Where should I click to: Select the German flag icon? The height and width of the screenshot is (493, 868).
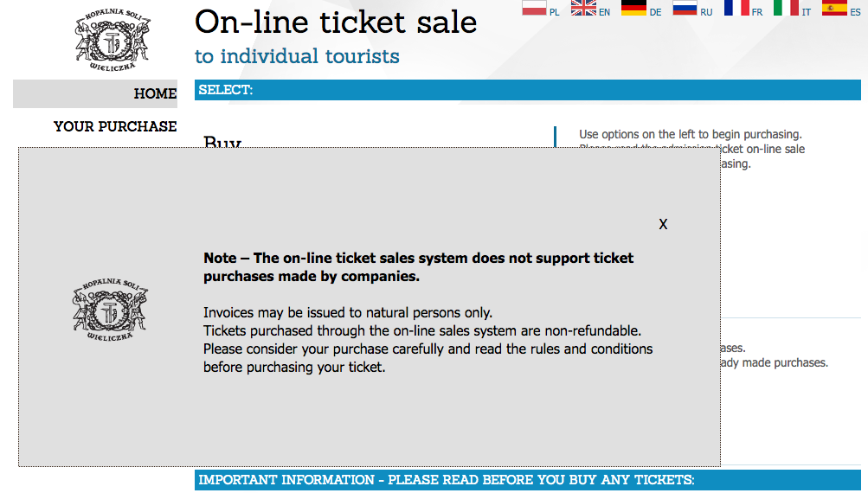tap(633, 7)
